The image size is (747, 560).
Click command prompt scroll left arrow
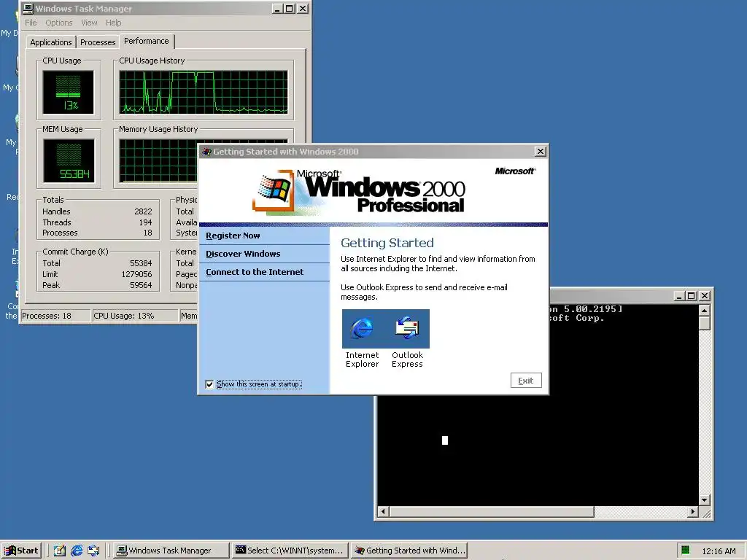coord(384,512)
